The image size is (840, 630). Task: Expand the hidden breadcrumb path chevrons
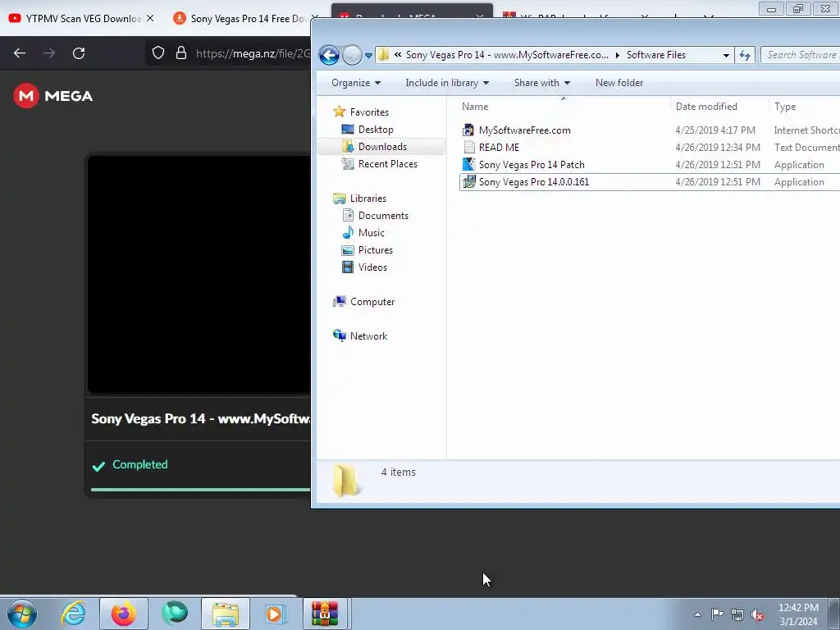pyautogui.click(x=398, y=55)
